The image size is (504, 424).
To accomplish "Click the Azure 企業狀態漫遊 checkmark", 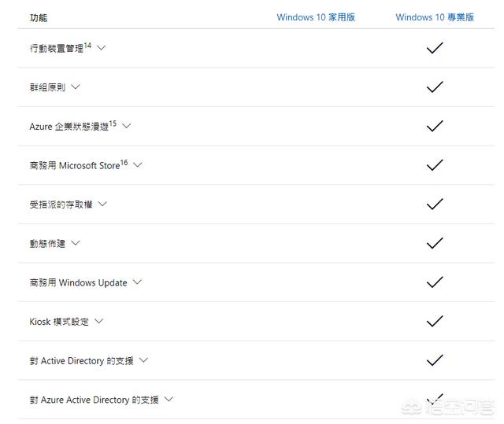I will 435,126.
